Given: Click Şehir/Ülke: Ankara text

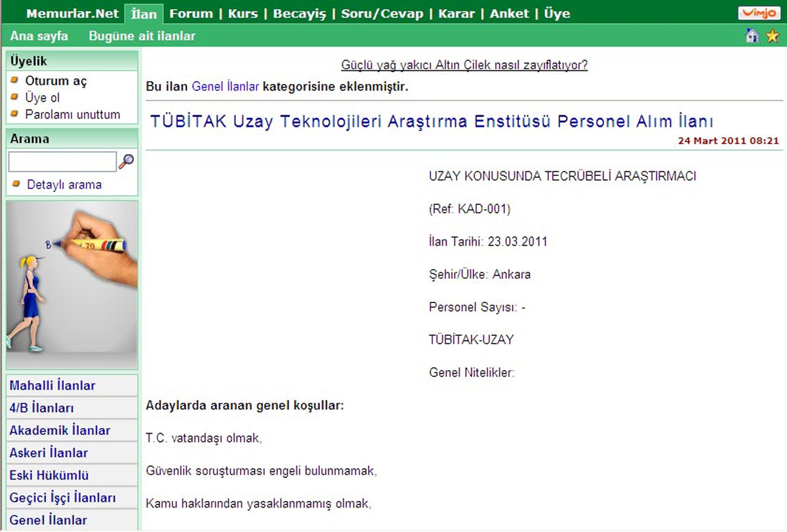Looking at the screenshot, I should click(479, 275).
